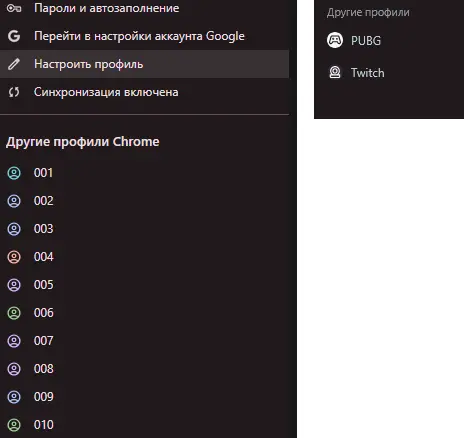The height and width of the screenshot is (438, 471).
Task: Switch to profile 006
Action: (144, 313)
